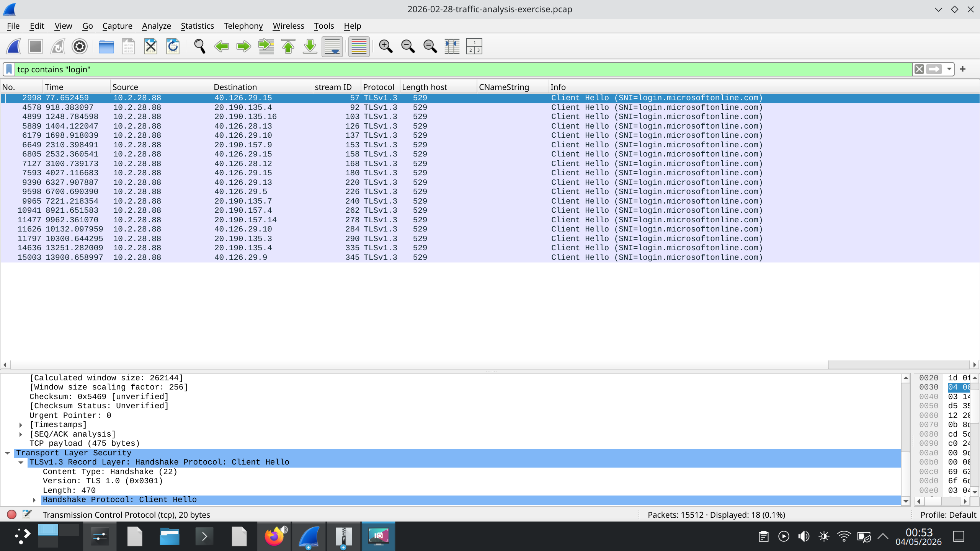This screenshot has height=551, width=980.
Task: Zoom out packet text
Action: [x=408, y=47]
